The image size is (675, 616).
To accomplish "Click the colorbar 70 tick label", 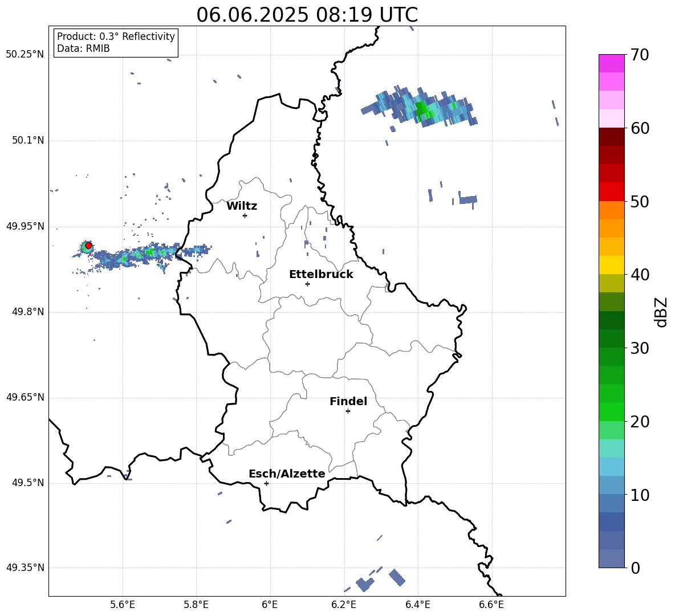I will click(x=640, y=55).
